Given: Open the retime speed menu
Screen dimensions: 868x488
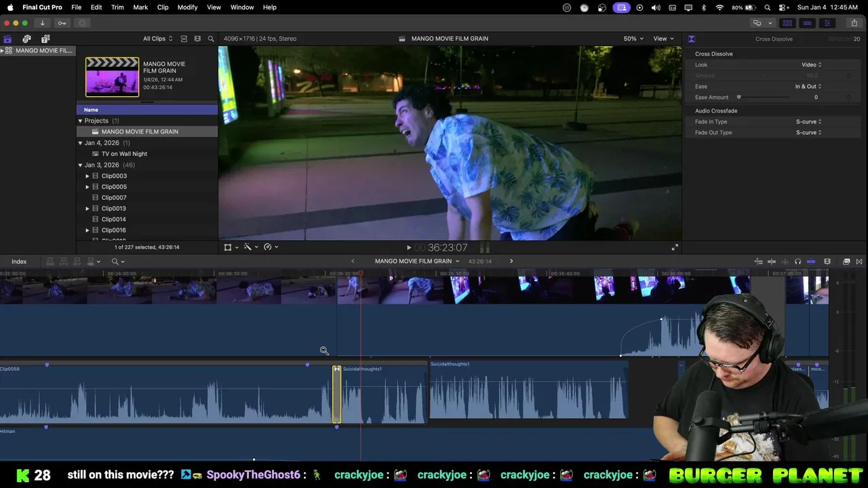Looking at the screenshot, I should tap(271, 247).
